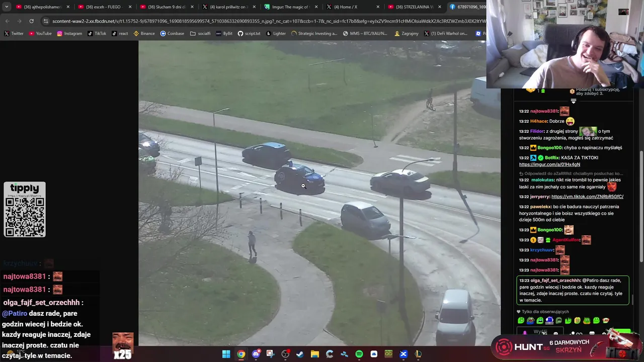Click username krzychuuv in chat panel
The height and width of the screenshot is (362, 644).
pyautogui.click(x=541, y=250)
